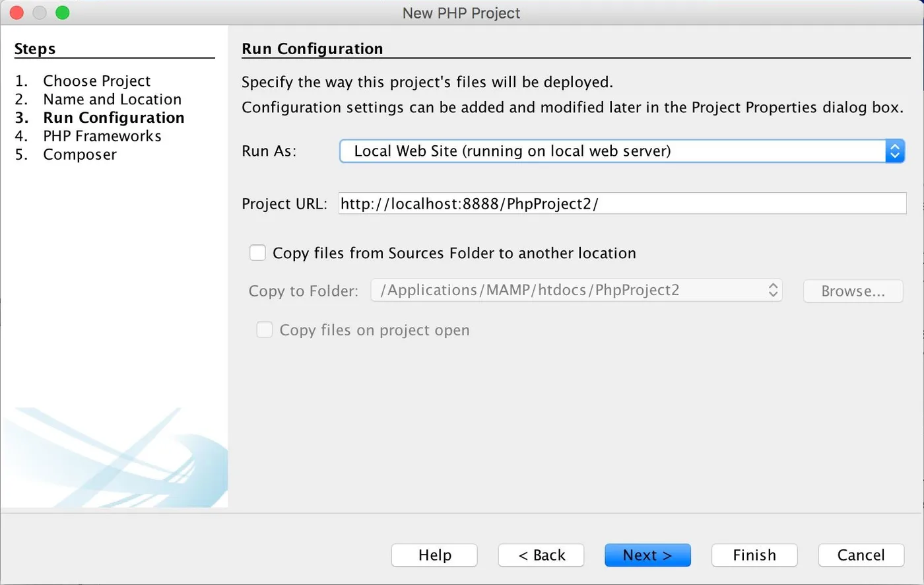Screen dimensions: 924x585
Task: Click the Steps heading
Action: [35, 49]
